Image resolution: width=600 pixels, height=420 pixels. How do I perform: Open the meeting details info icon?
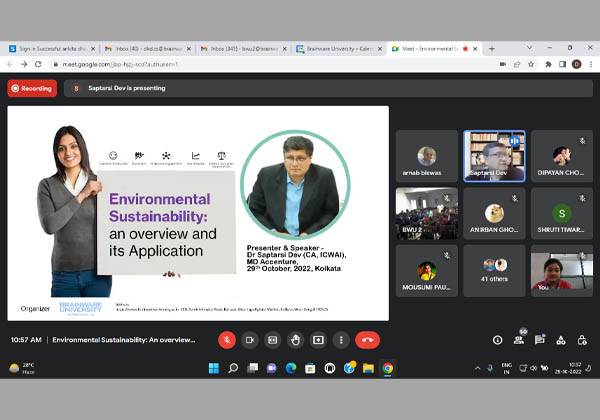497,340
